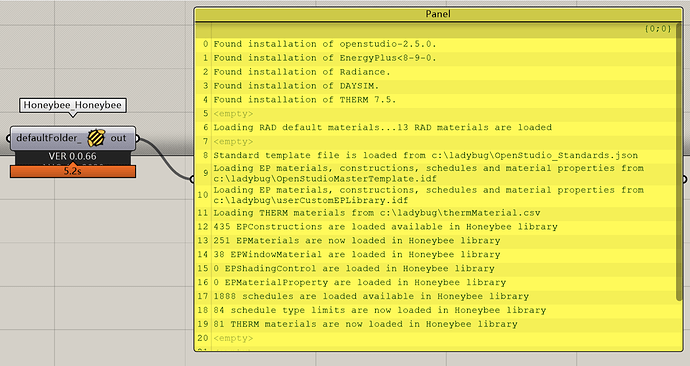Click the {0;0} data path label
The height and width of the screenshot is (366, 690).
click(x=658, y=29)
